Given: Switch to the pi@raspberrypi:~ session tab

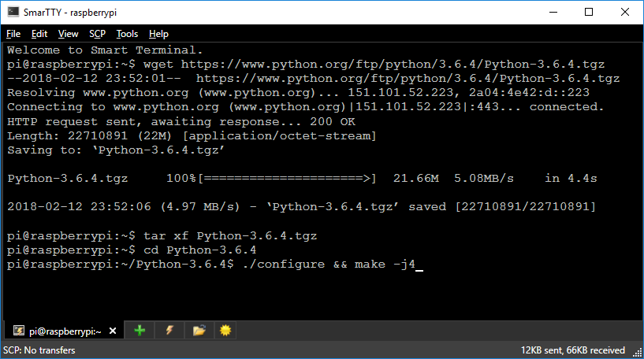Looking at the screenshot, I should 65,331.
